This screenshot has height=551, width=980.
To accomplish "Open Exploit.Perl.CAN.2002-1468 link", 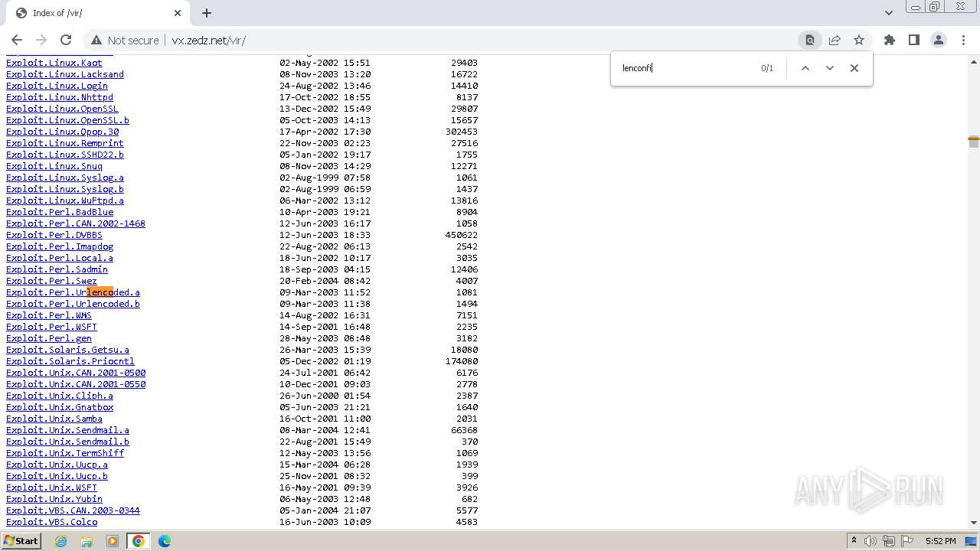I will pyautogui.click(x=76, y=223).
